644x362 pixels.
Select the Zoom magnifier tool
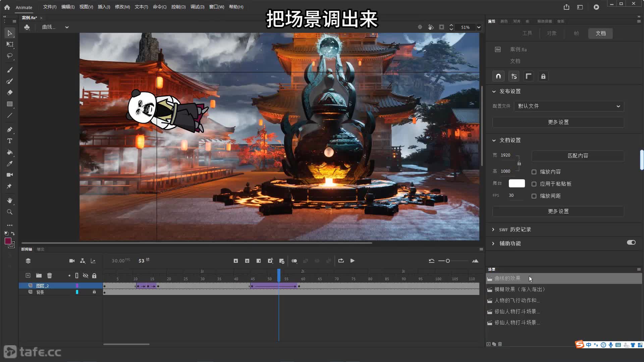point(9,212)
